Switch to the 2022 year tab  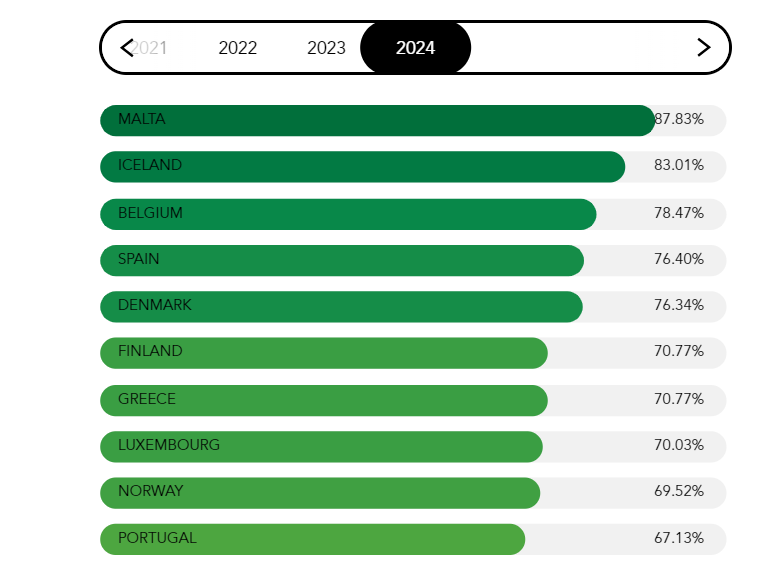coord(238,48)
